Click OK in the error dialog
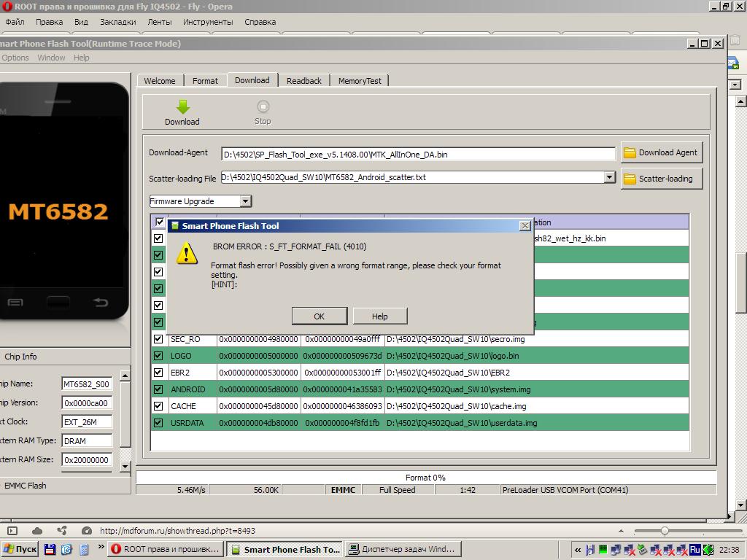Image resolution: width=747 pixels, height=560 pixels. point(319,316)
